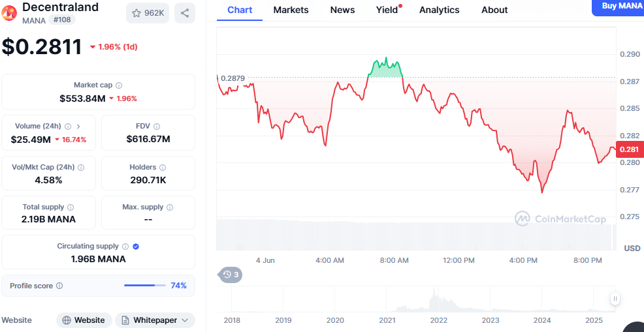Click the globe icon on Website button
This screenshot has width=644, height=332.
coord(67,320)
